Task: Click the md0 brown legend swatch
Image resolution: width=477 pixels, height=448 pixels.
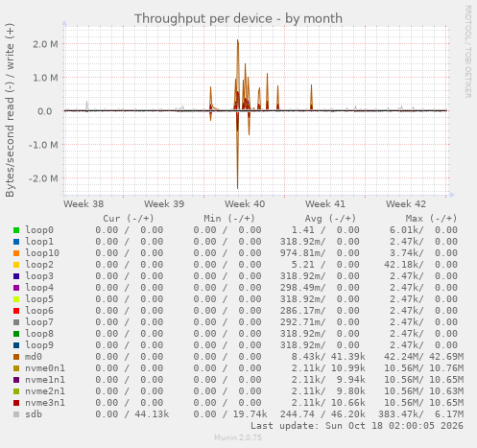Action: pos(16,357)
